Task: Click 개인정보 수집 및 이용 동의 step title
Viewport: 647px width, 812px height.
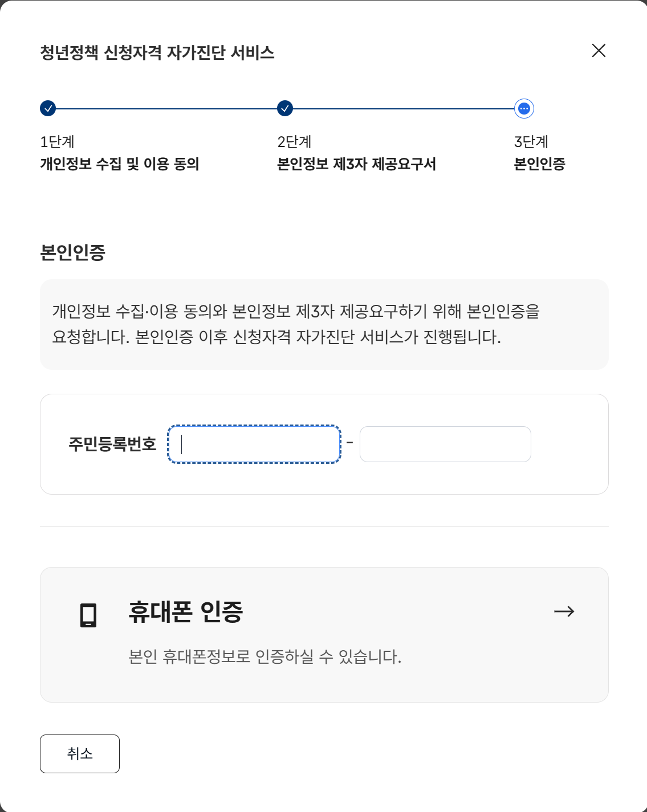Action: [120, 164]
